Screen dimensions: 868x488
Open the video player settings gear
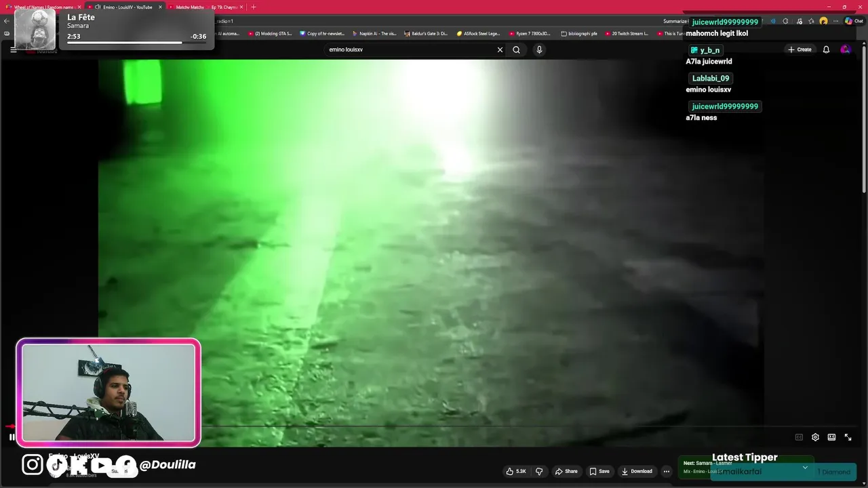point(815,437)
